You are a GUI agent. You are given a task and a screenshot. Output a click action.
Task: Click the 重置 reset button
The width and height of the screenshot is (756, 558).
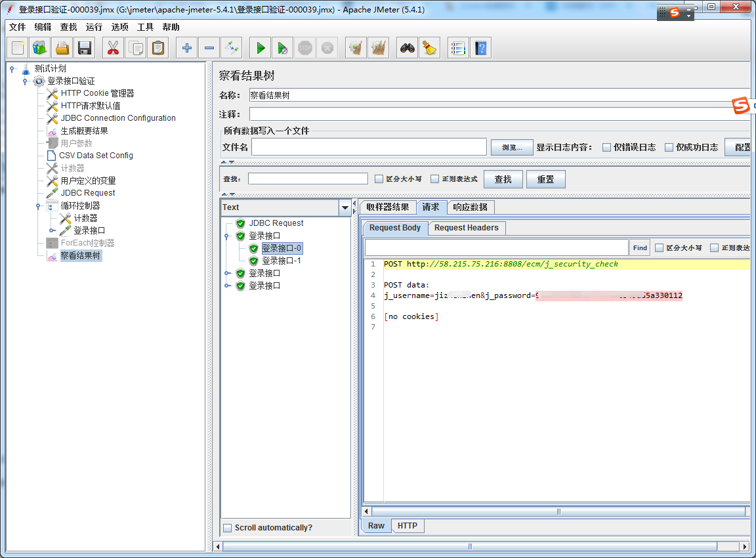[x=545, y=179]
